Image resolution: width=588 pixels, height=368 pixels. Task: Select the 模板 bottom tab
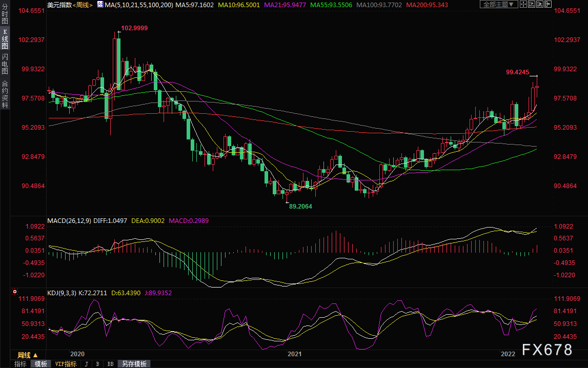[x=41, y=364]
